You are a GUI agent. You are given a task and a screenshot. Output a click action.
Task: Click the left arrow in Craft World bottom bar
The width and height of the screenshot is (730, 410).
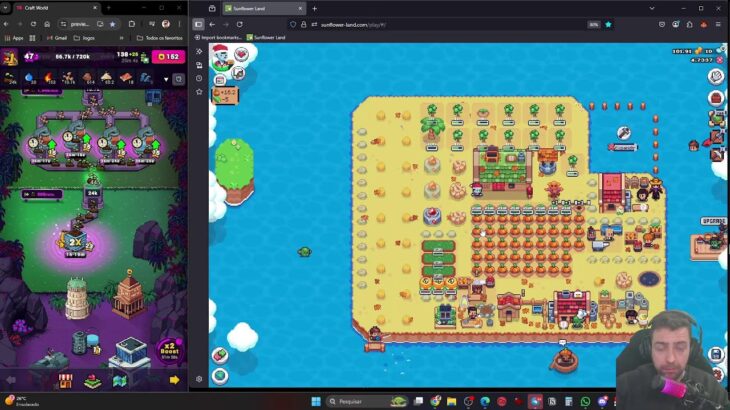(x=11, y=380)
